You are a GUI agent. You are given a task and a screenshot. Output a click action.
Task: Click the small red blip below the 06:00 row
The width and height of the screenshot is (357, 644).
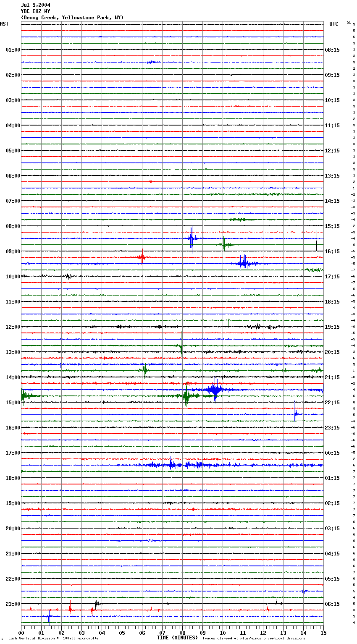coord(151,182)
